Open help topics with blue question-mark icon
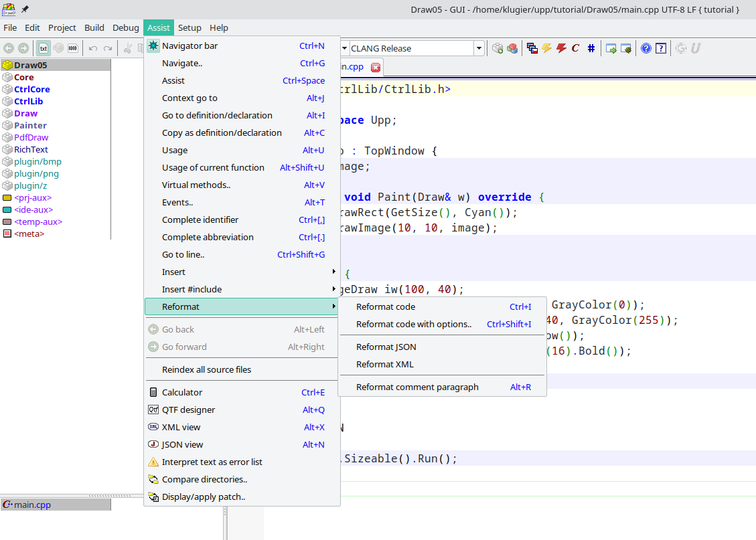This screenshot has width=756, height=540. (646, 48)
